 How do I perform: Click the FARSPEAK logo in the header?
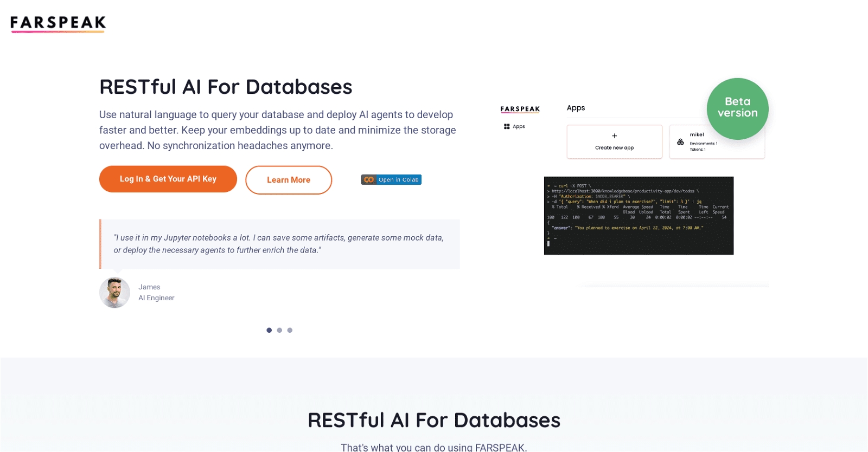click(58, 23)
